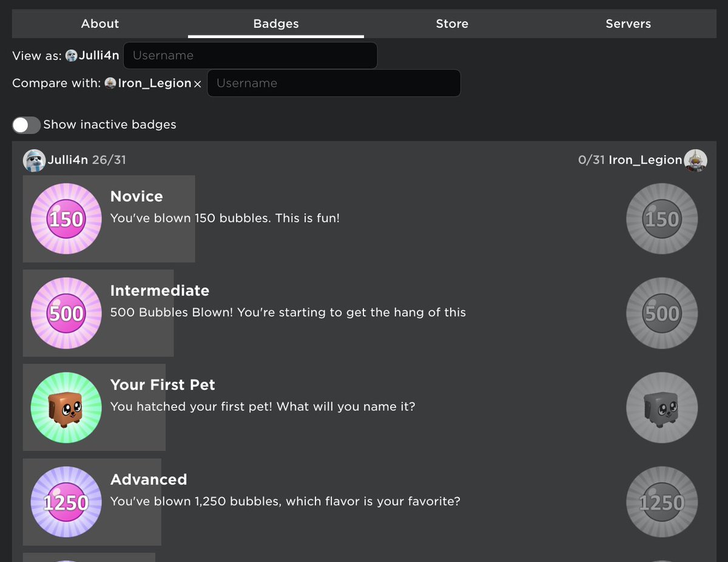Open the Intermediate badge title
This screenshot has width=728, height=562.
coord(160,290)
